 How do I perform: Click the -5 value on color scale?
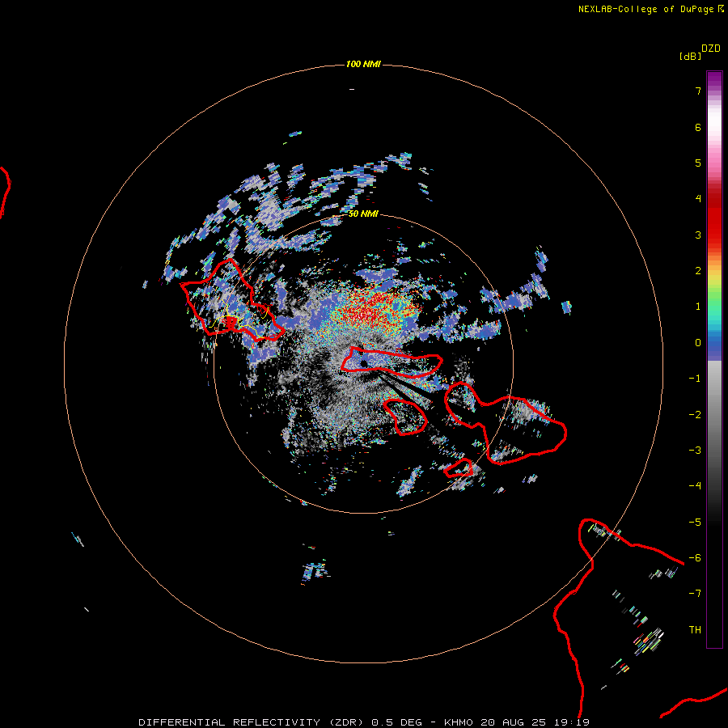click(695, 523)
